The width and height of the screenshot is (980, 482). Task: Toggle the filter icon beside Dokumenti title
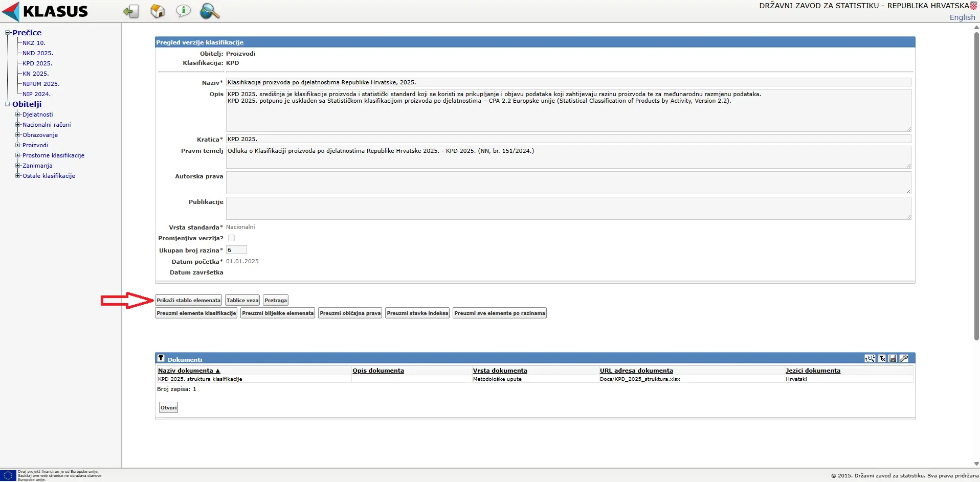[x=161, y=359]
